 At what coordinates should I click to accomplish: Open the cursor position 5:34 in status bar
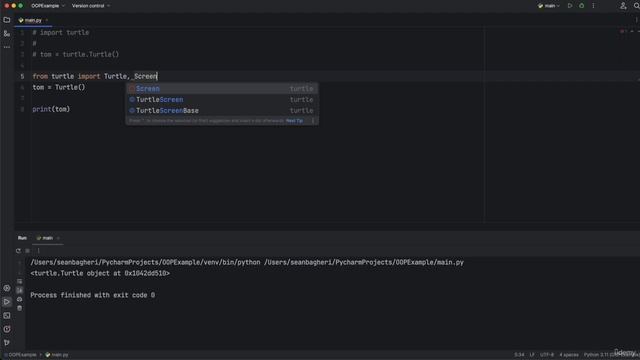tap(519, 355)
